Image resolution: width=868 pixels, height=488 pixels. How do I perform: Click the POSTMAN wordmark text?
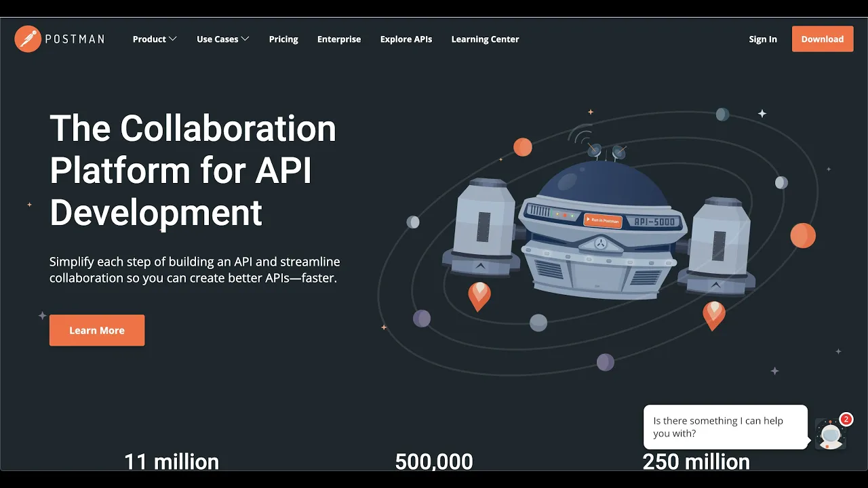click(x=75, y=39)
